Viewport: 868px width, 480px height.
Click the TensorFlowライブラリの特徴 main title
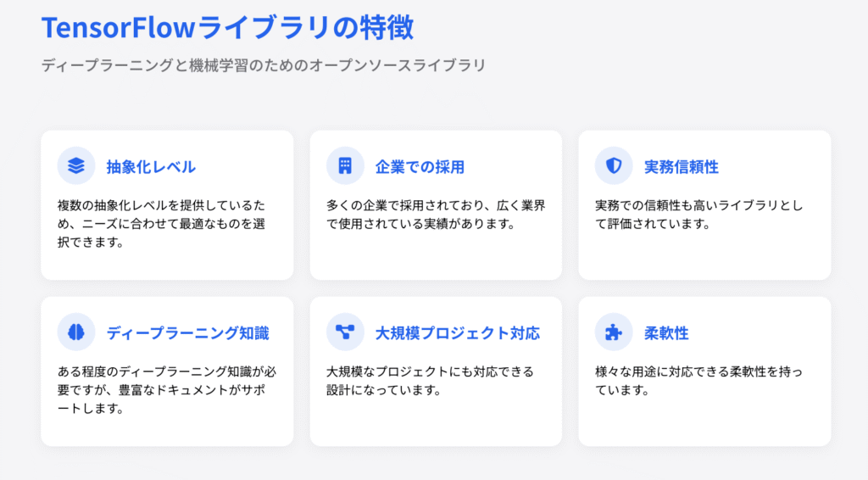click(227, 27)
